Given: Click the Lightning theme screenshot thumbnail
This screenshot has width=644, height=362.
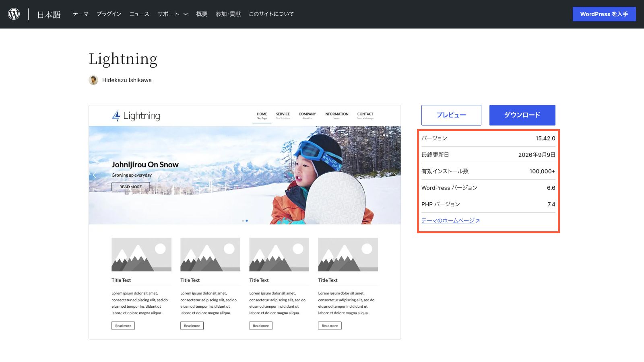Looking at the screenshot, I should tap(245, 222).
